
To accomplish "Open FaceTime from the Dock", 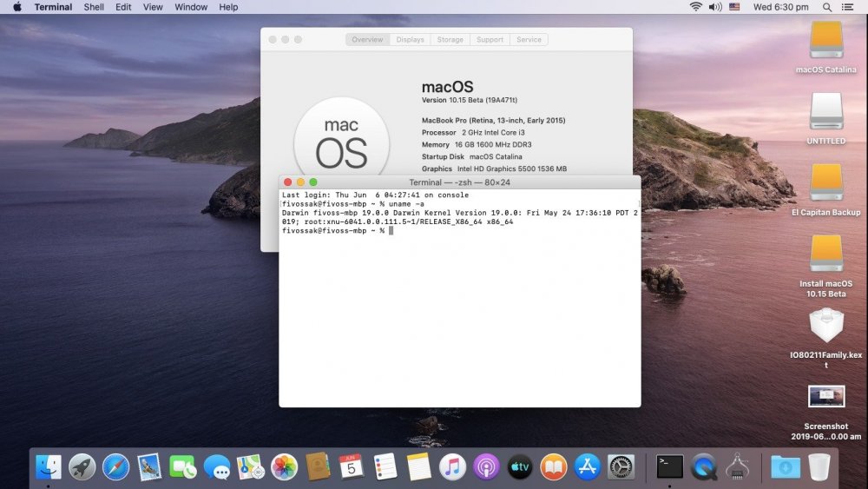I will 182,466.
